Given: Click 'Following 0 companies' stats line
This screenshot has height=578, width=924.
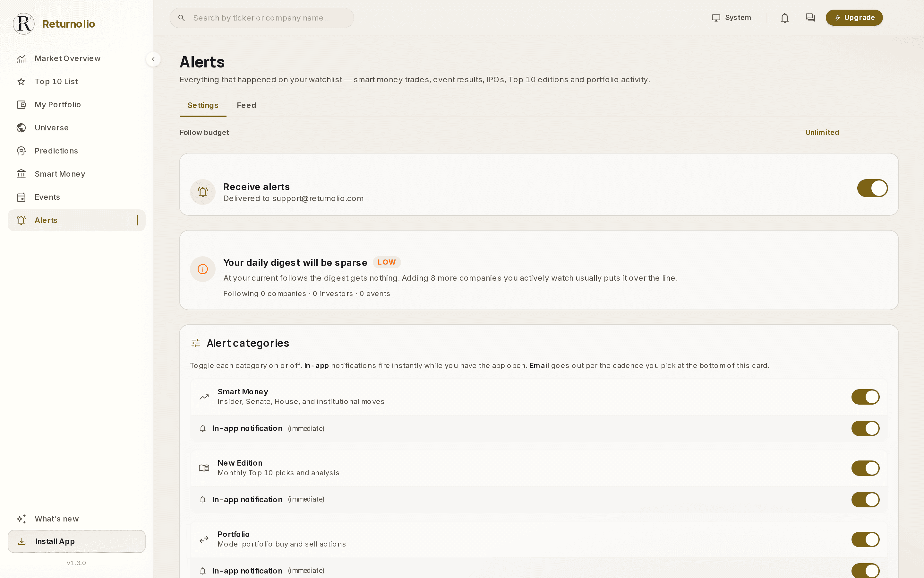Looking at the screenshot, I should pyautogui.click(x=307, y=293).
